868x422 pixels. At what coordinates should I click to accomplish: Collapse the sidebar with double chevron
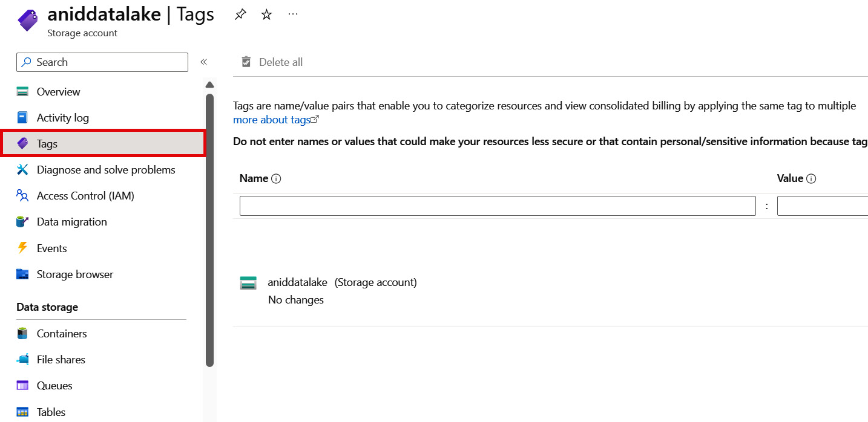204,62
